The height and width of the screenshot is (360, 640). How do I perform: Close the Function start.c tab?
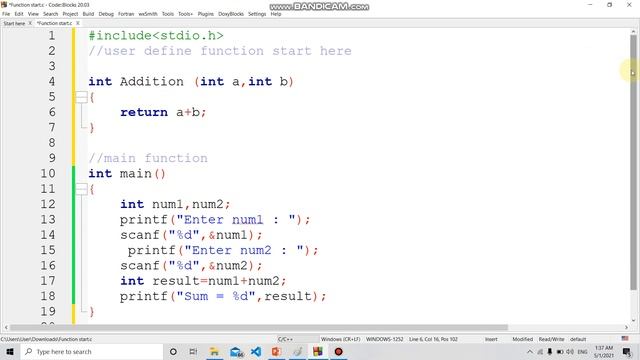click(x=78, y=23)
